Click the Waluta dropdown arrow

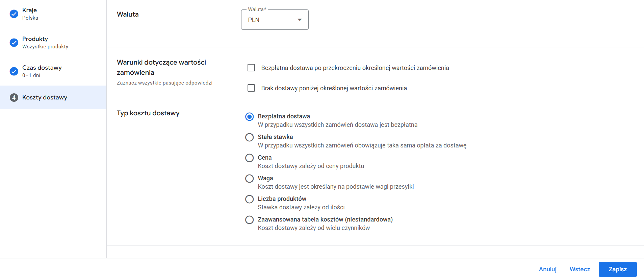coord(300,20)
